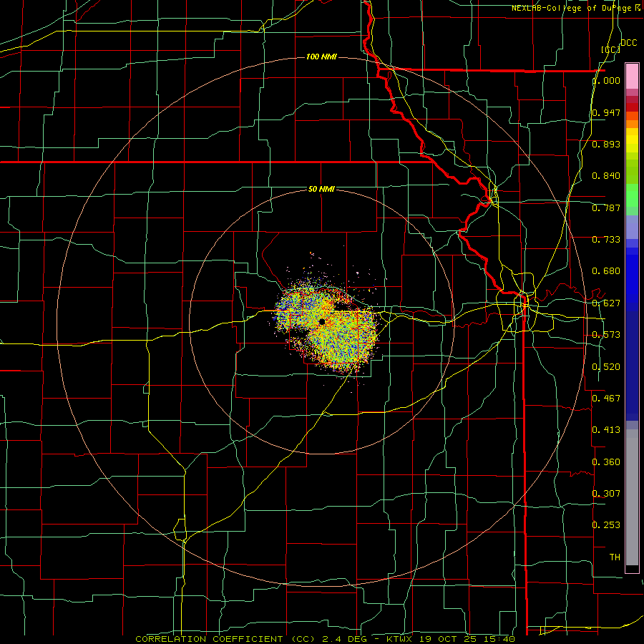The image size is (644, 644).
Task: Click the bright green segment of color bar
Action: coord(632,195)
